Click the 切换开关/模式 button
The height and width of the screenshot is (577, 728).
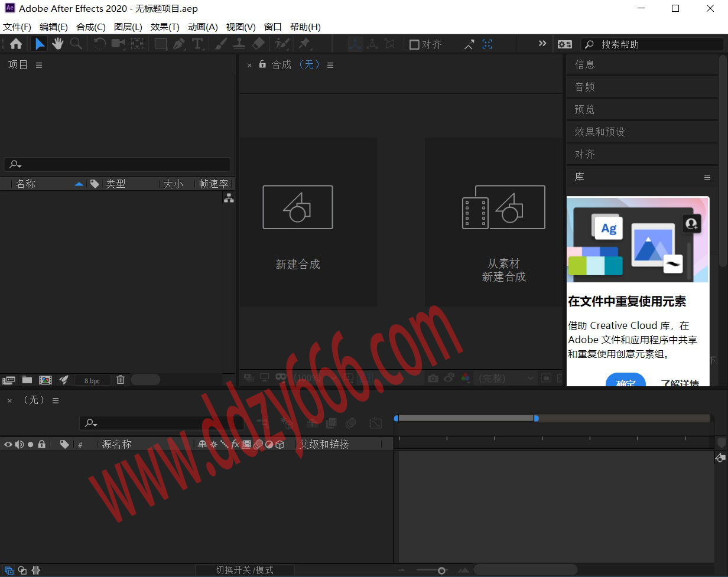click(245, 570)
